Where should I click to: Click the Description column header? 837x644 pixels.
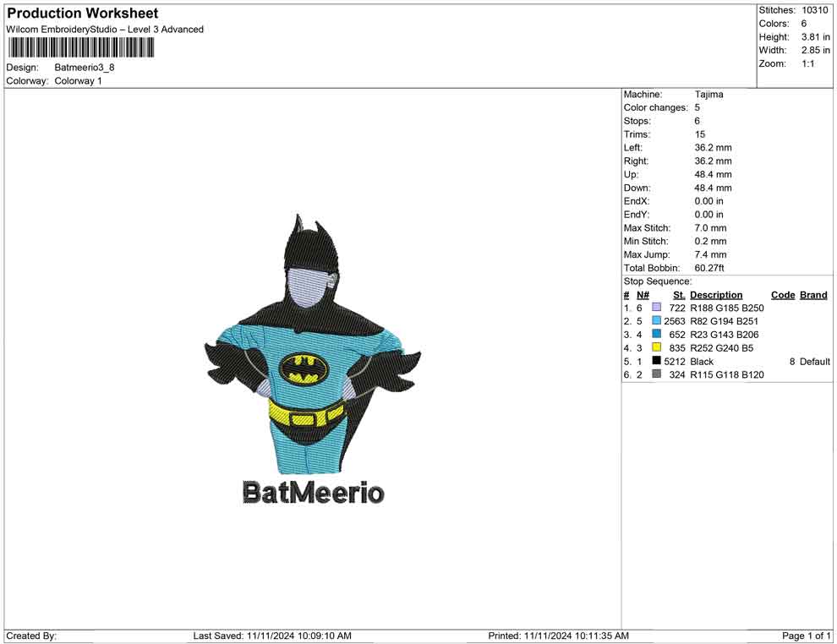pos(716,295)
